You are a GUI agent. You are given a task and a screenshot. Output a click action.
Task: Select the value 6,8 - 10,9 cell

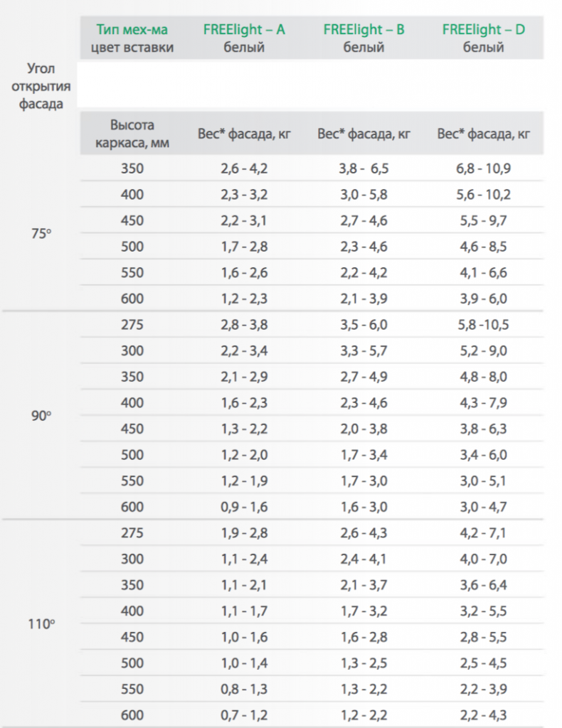click(483, 168)
